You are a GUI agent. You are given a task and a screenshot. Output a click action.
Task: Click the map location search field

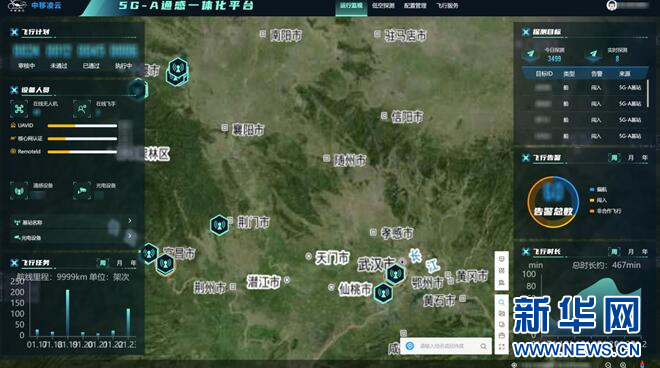point(446,346)
